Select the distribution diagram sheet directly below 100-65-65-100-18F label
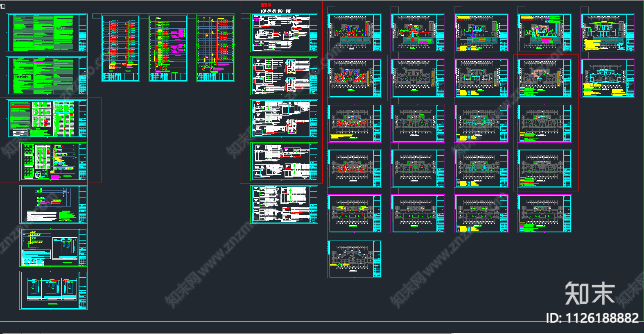This screenshot has height=334, width=644. (x=284, y=33)
